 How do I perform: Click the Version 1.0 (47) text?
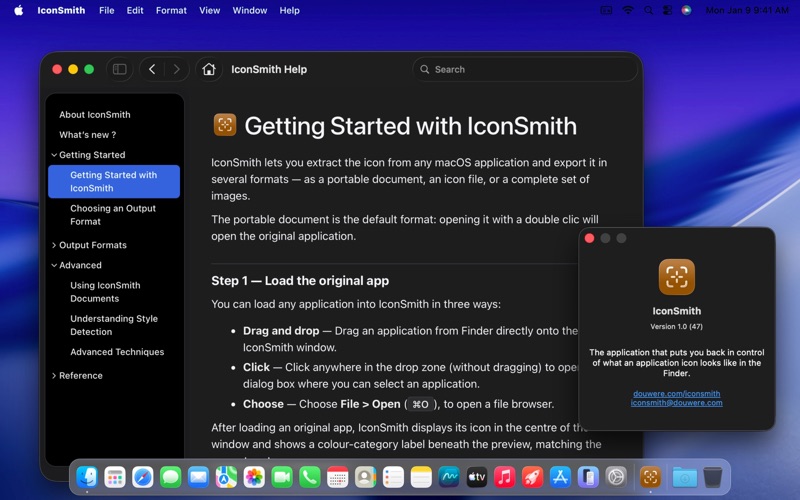(x=677, y=327)
